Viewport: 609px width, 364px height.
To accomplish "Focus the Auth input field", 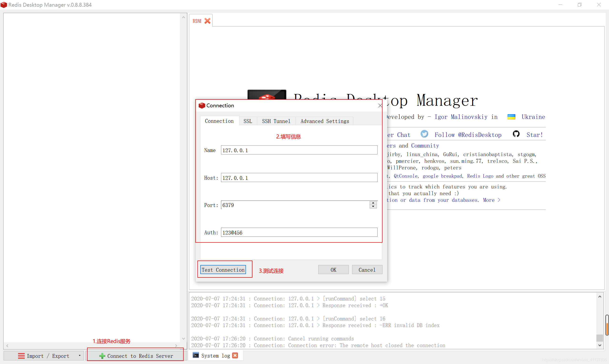I will [x=299, y=232].
